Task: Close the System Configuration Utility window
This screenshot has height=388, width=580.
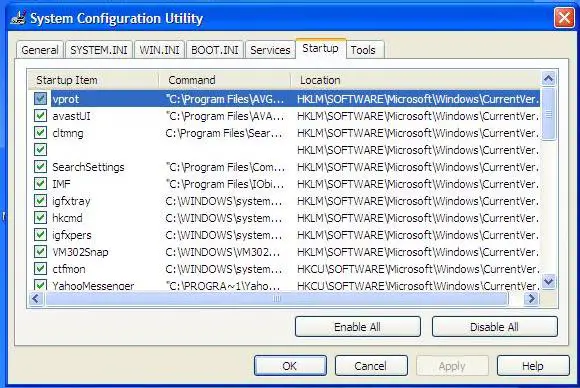Action: 564,17
